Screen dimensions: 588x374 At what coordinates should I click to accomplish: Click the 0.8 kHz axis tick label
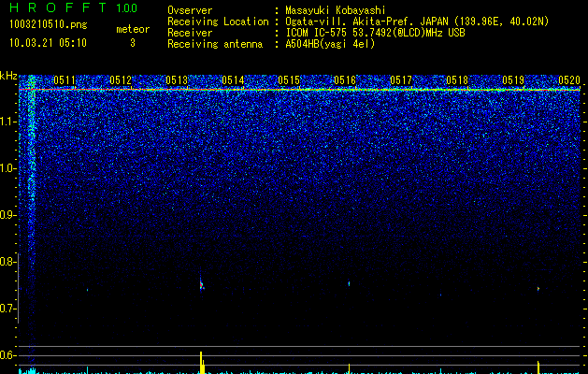[7, 262]
